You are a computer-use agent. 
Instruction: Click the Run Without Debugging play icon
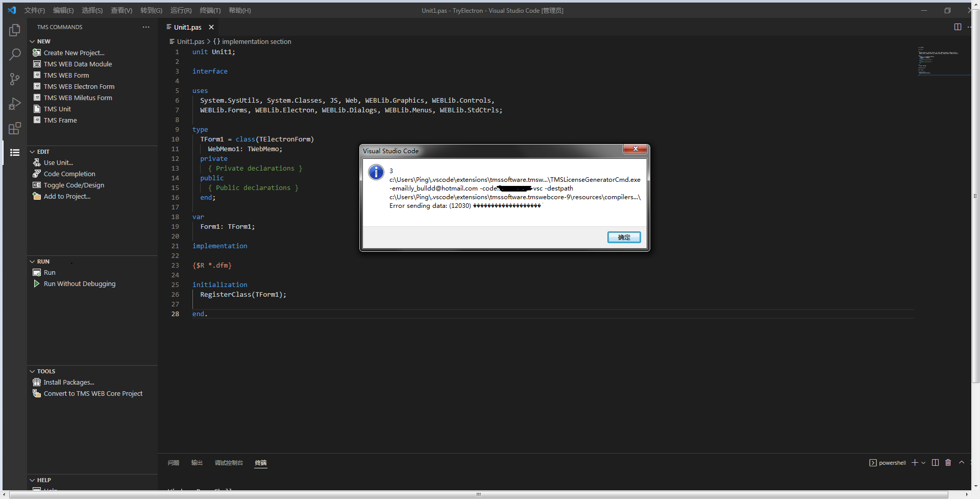[x=37, y=283]
